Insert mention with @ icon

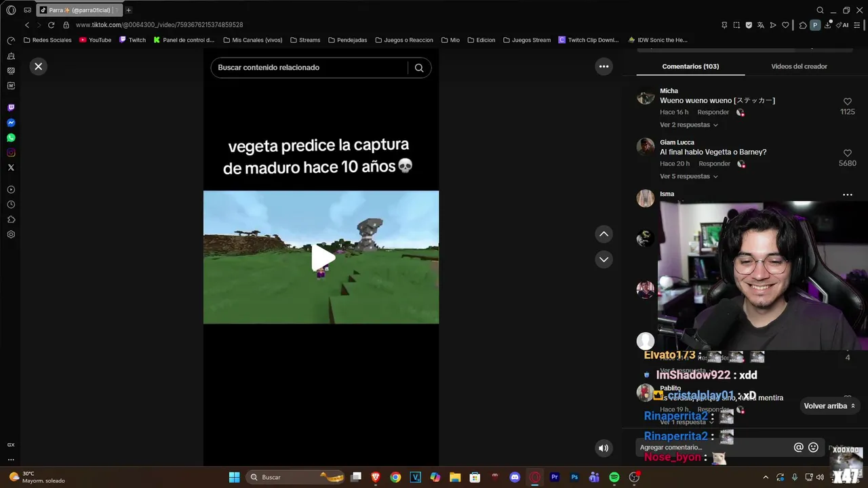coord(798,447)
